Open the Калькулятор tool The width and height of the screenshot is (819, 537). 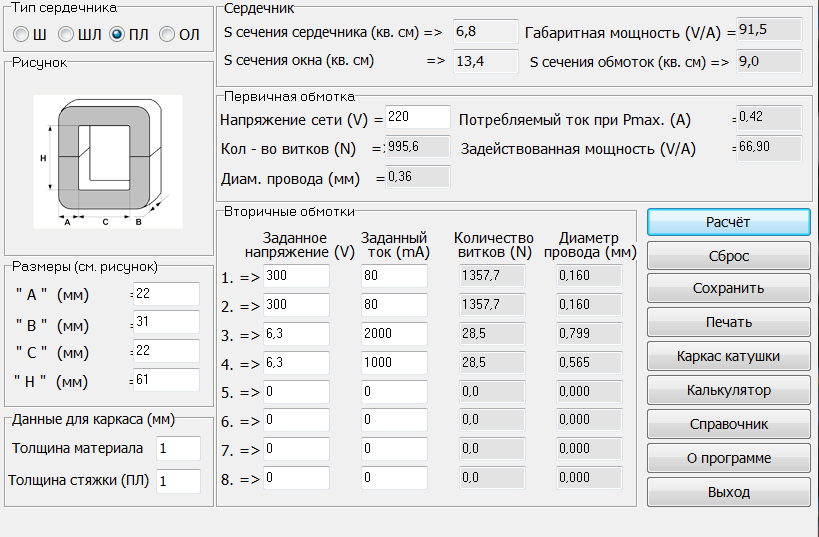coord(729,390)
